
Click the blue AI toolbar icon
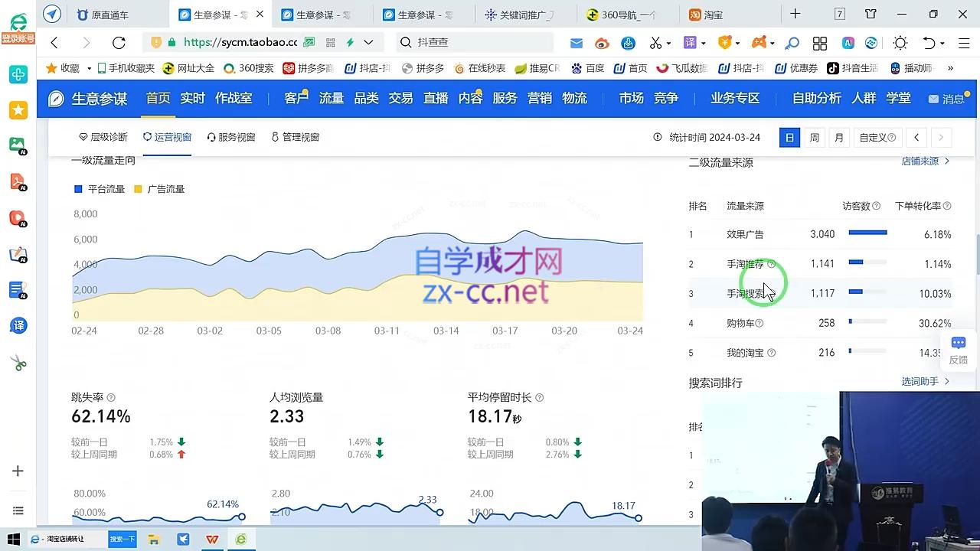coord(848,43)
